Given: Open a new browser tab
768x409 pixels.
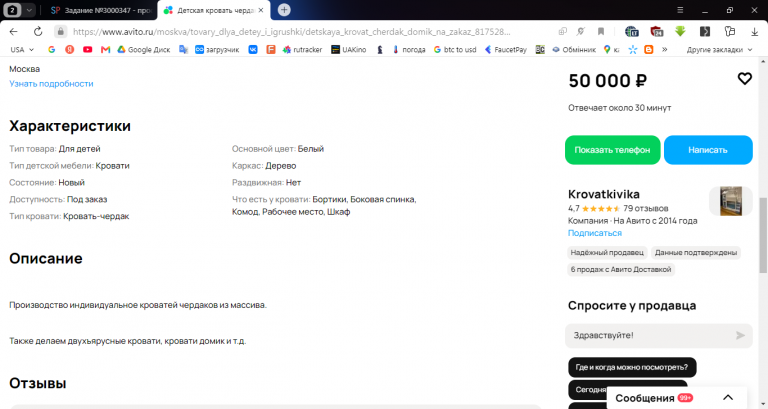Looking at the screenshot, I should coord(284,10).
